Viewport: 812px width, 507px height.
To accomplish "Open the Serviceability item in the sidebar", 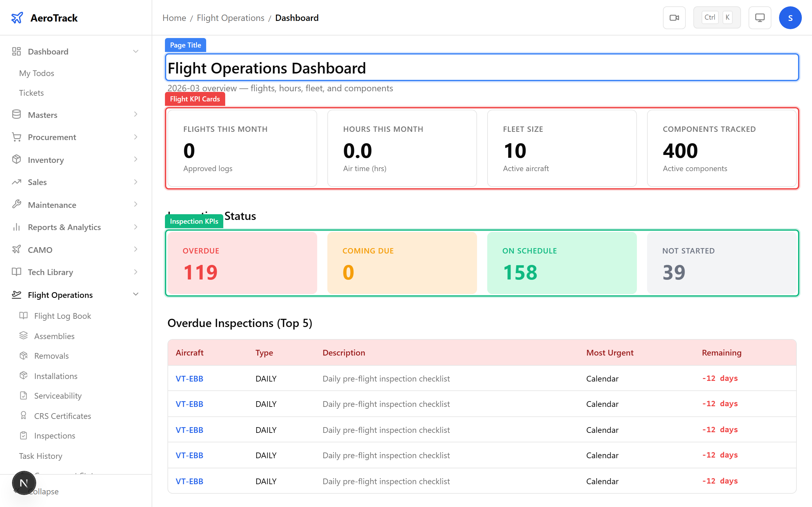I will tap(58, 396).
